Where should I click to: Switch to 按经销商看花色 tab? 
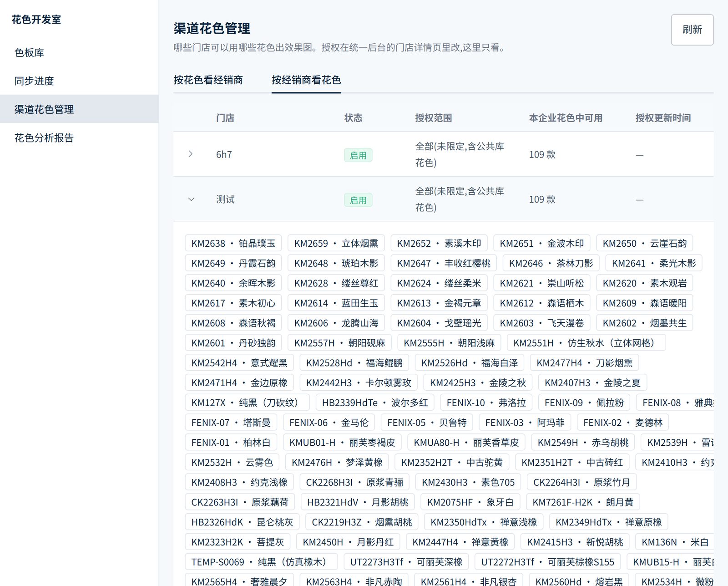click(306, 80)
